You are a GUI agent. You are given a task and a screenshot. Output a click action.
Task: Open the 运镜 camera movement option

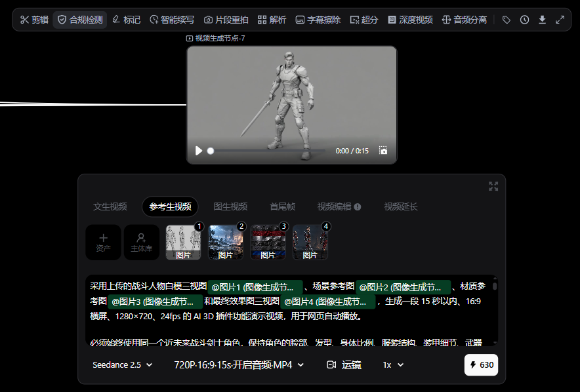(x=344, y=365)
